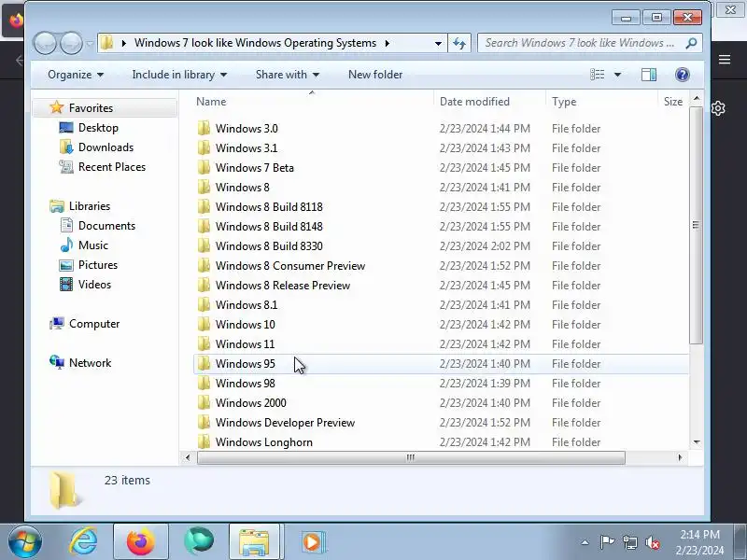This screenshot has height=560, width=747.
Task: Select the Windows 11 folder icon
Action: [x=204, y=343]
